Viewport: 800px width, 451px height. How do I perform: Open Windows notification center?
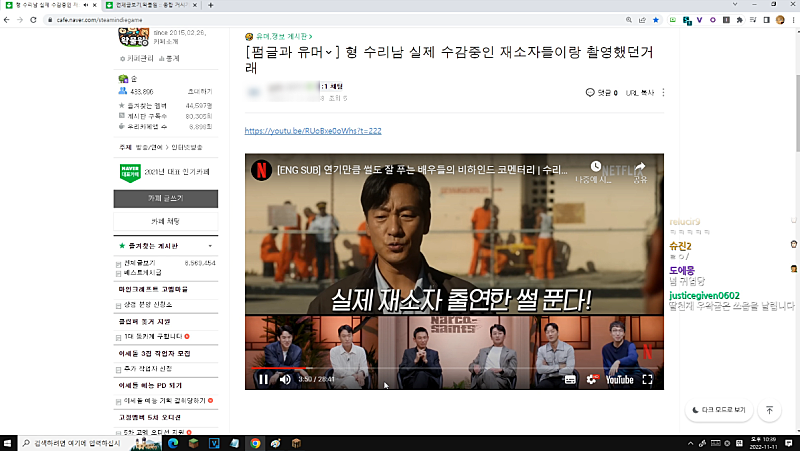pos(789,443)
